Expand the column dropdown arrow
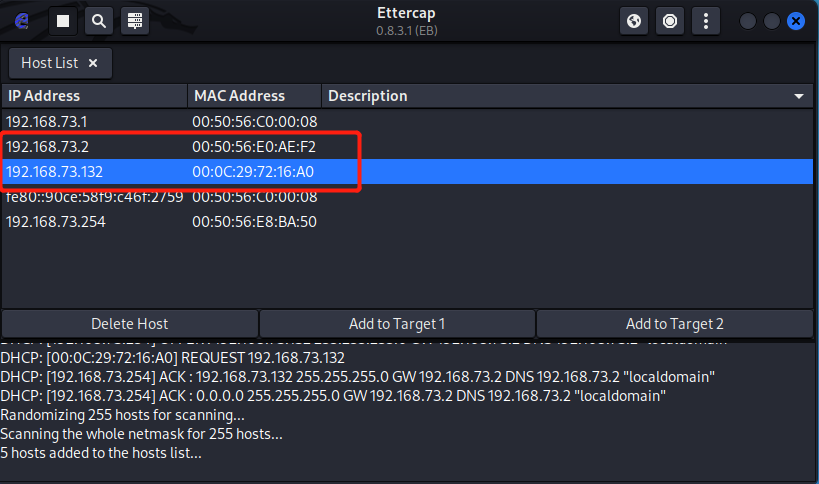Screen dimensions: 819x484 [x=799, y=96]
